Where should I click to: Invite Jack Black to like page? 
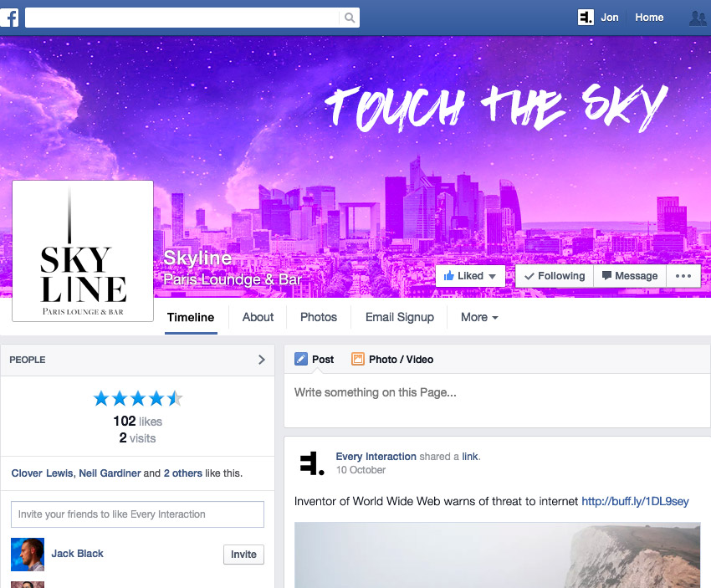(x=243, y=555)
